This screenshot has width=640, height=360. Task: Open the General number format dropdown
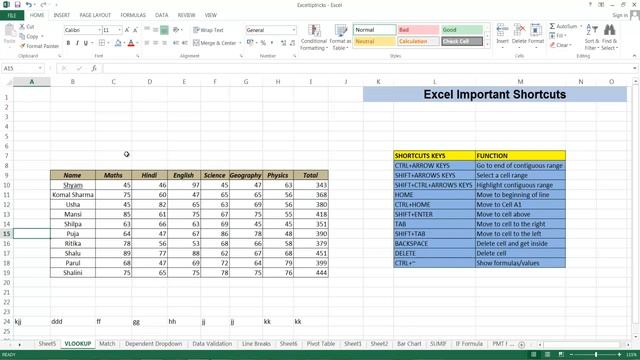point(293,30)
